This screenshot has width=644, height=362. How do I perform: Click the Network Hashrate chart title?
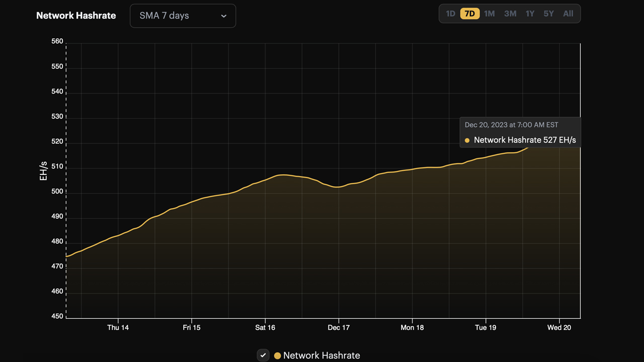(76, 16)
